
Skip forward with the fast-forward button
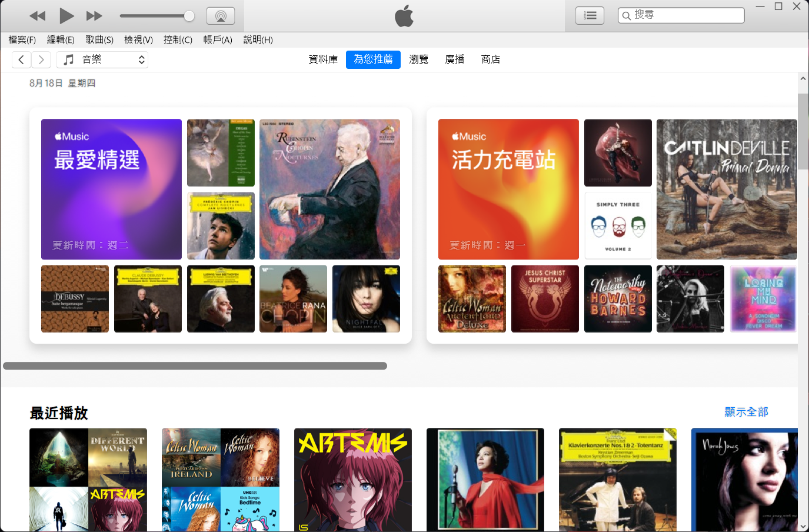(94, 16)
